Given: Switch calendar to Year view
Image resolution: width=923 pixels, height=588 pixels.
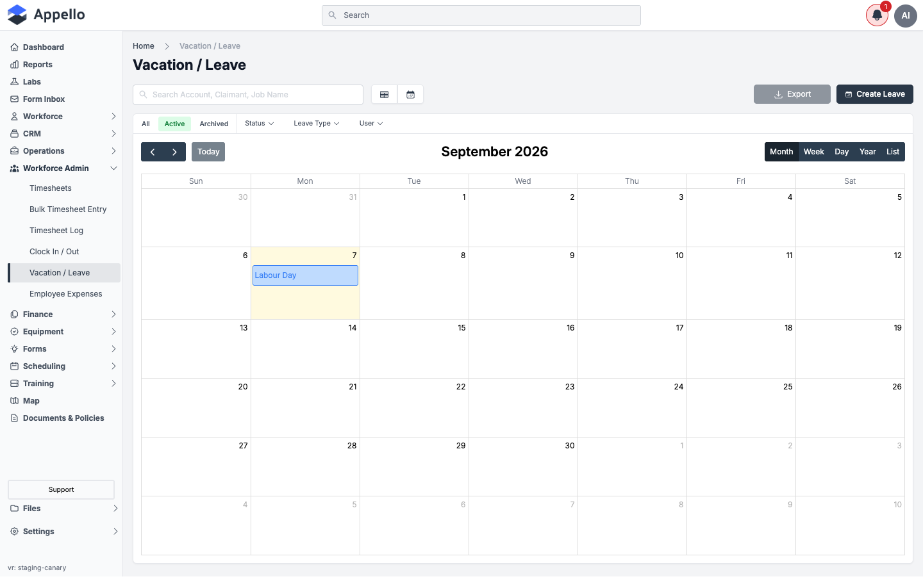Looking at the screenshot, I should click(868, 152).
